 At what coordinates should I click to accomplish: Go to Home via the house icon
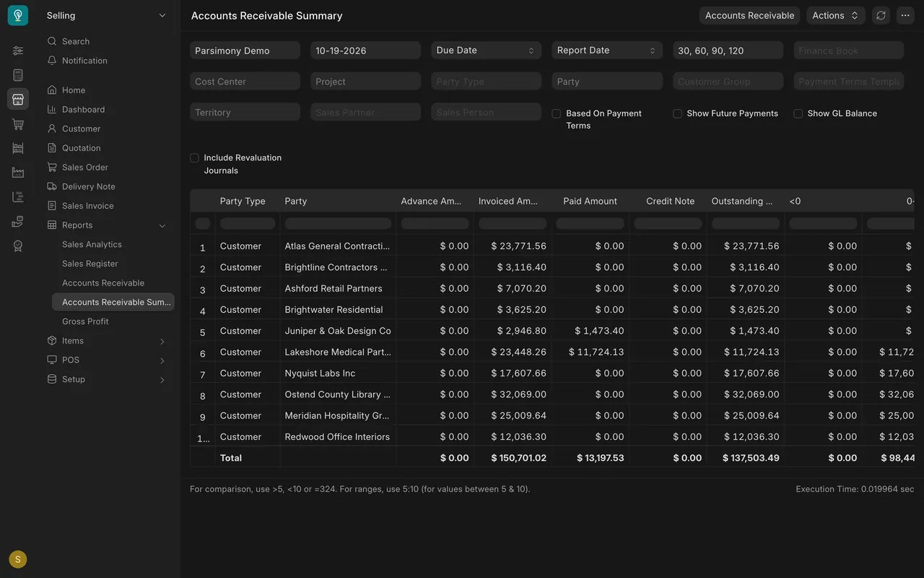coord(52,90)
